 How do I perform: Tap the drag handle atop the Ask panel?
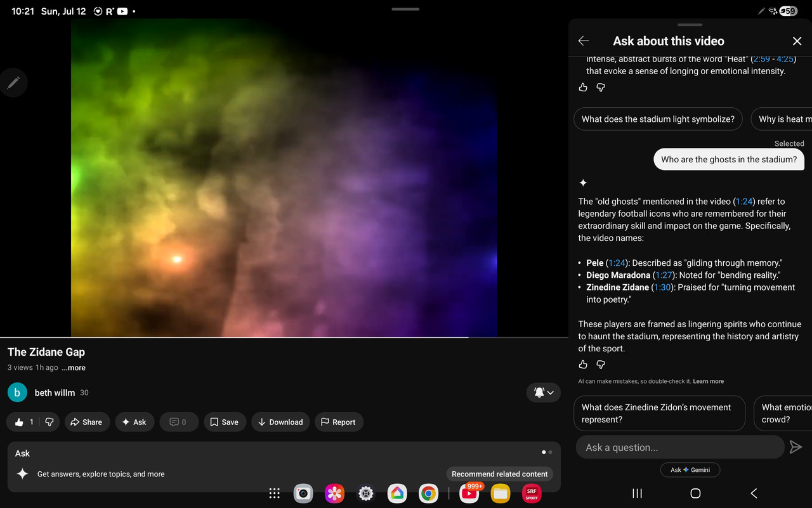pos(690,25)
